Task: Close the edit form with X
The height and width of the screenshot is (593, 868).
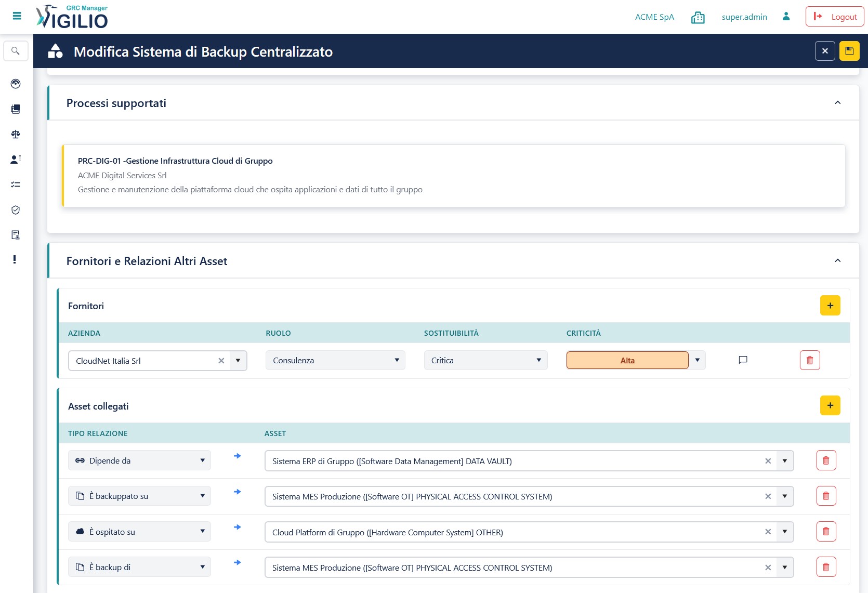Action: click(x=825, y=51)
